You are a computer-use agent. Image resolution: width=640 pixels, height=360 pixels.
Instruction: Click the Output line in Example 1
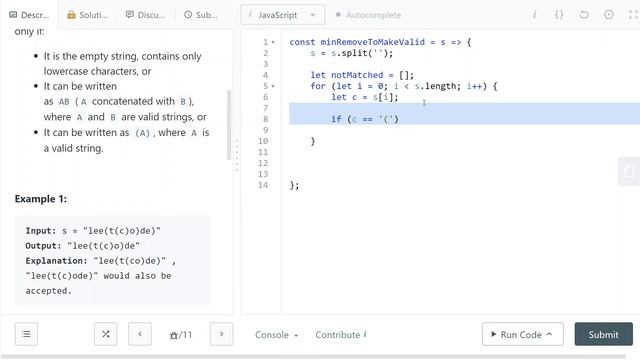82,246
